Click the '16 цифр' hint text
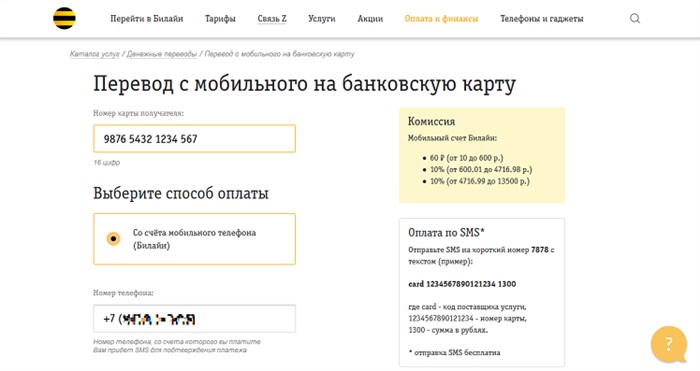Viewport: 700px width, 371px height. click(x=106, y=163)
